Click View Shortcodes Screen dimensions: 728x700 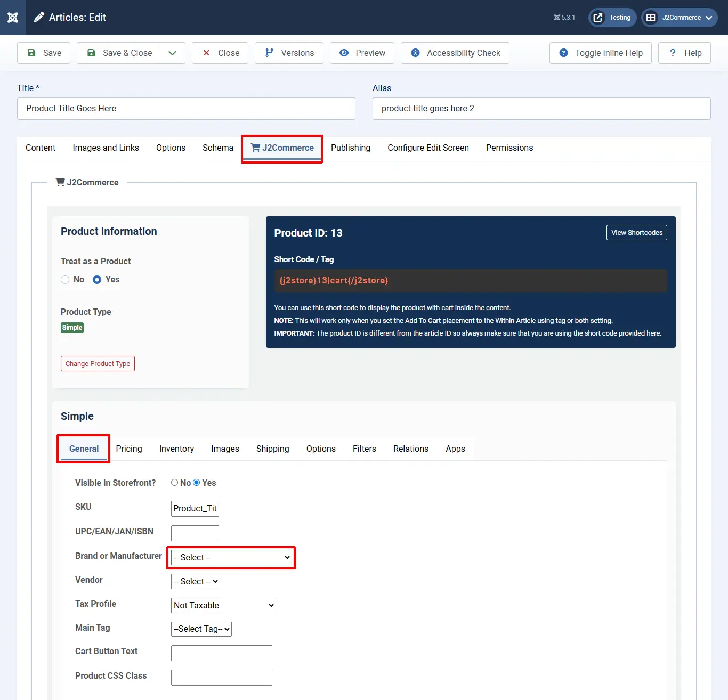(x=637, y=233)
